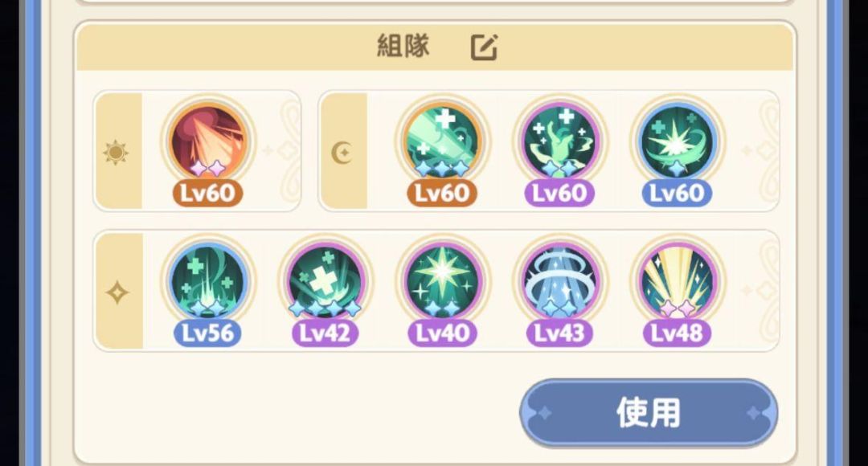Click the 使用 button
Viewport: 868px width, 466px height.
[649, 413]
